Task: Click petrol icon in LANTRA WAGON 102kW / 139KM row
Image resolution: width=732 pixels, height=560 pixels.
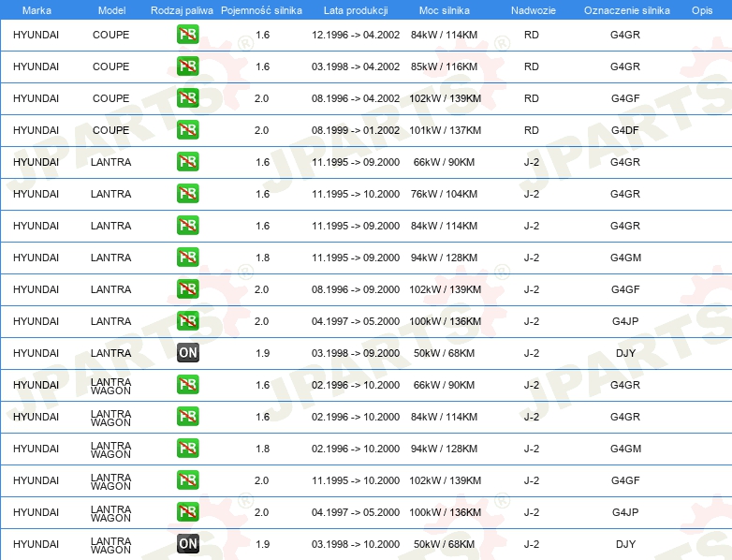Action: pyautogui.click(x=187, y=480)
